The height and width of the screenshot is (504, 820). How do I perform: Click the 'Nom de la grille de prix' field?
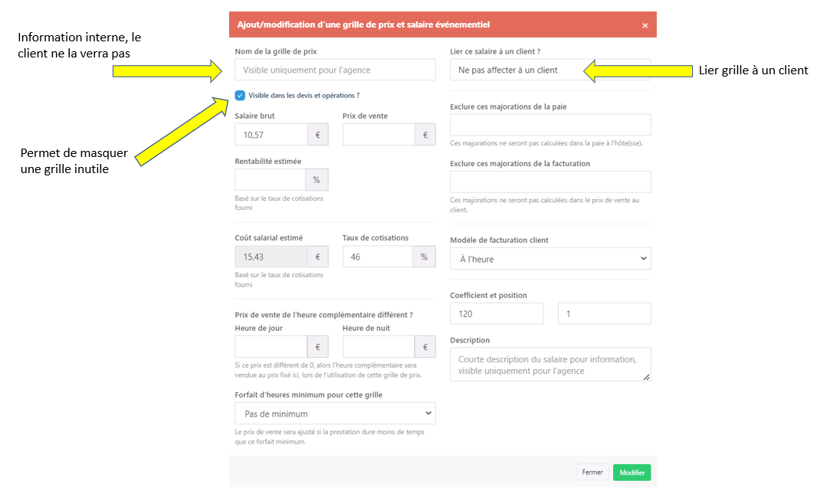coord(335,70)
